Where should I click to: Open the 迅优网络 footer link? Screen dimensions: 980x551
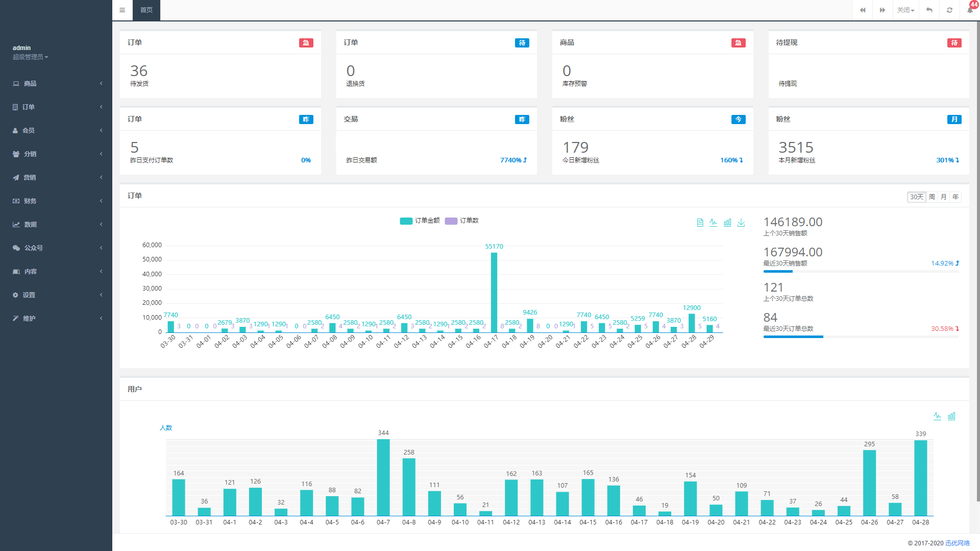957,543
